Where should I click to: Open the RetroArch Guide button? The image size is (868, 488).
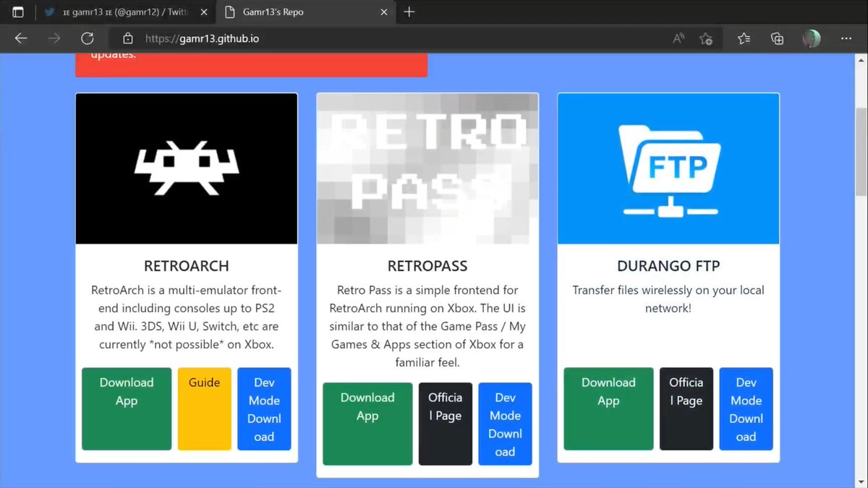[204, 409]
